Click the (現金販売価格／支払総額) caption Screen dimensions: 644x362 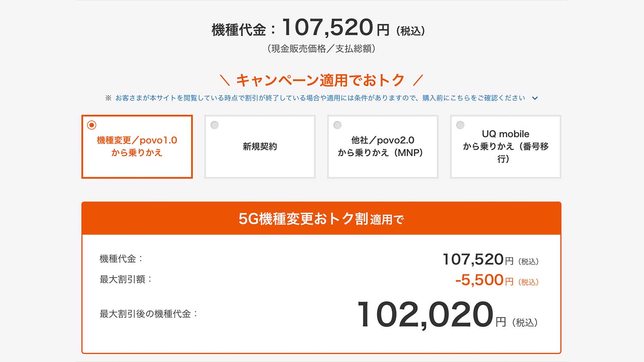coord(321,49)
